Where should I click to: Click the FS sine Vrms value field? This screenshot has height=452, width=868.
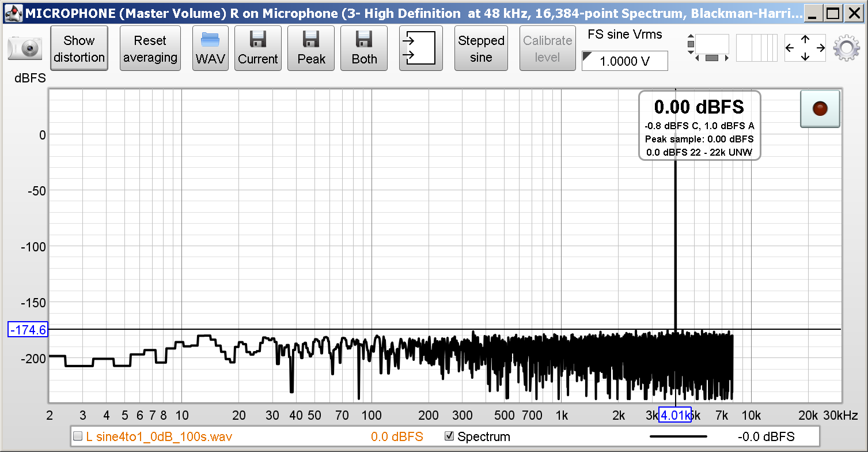point(625,61)
